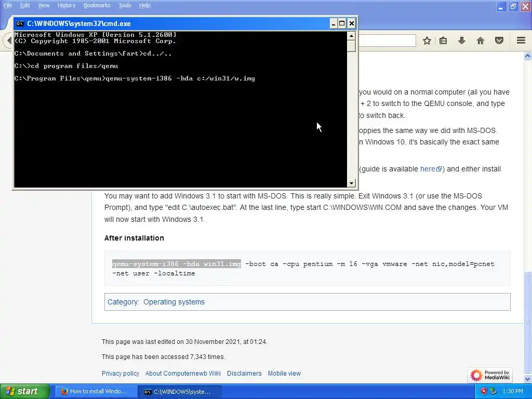Minimize the cmd.exe window
The width and height of the screenshot is (532, 399).
pos(333,23)
